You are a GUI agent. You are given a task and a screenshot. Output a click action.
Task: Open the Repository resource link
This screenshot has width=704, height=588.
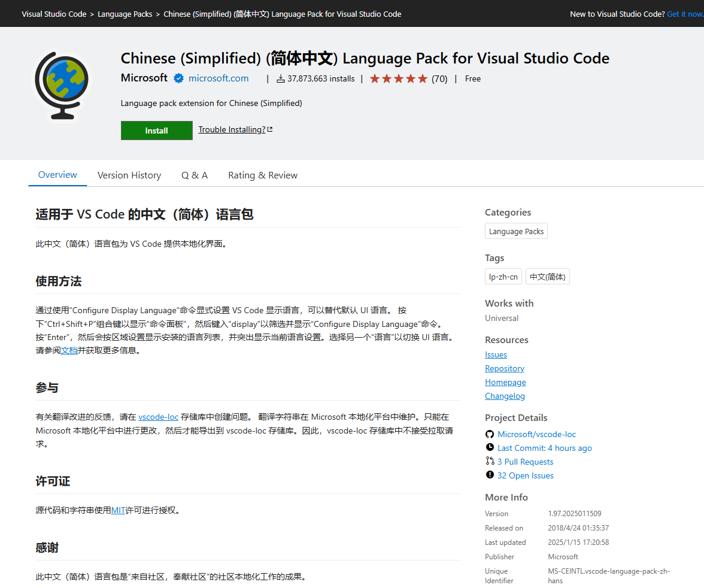tap(505, 368)
